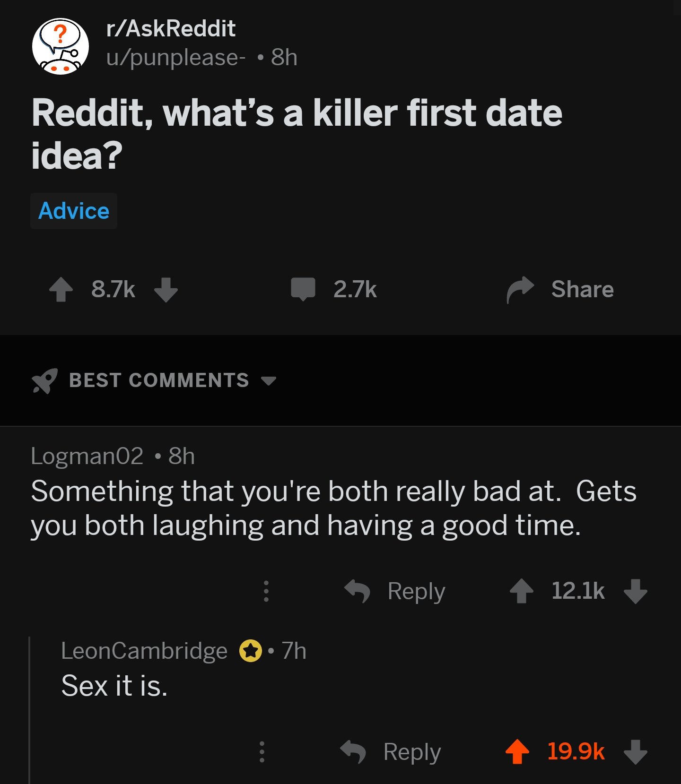The image size is (681, 784).
Task: Open the r/AskReddit community avatar
Action: (61, 46)
